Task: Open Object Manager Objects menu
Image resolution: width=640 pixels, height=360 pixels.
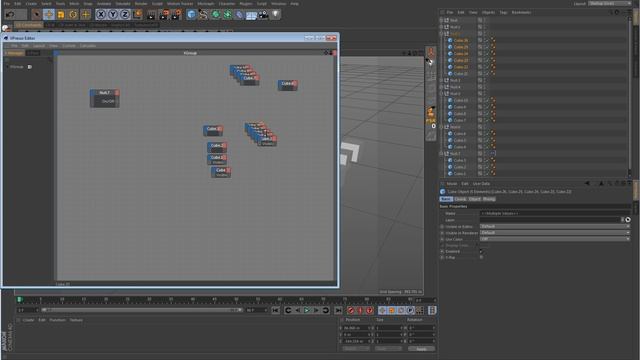Action: pyautogui.click(x=488, y=12)
